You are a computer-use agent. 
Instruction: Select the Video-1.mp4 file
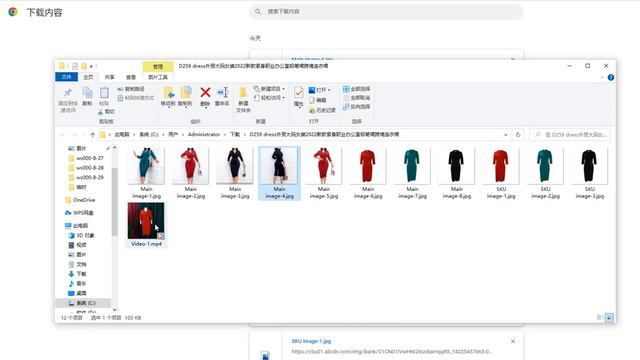coord(146,224)
